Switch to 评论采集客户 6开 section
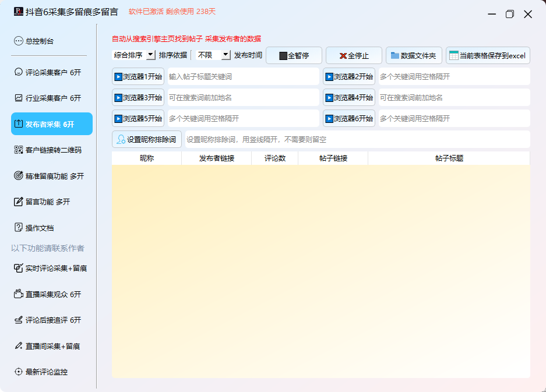The width and height of the screenshot is (546, 392). coord(52,73)
